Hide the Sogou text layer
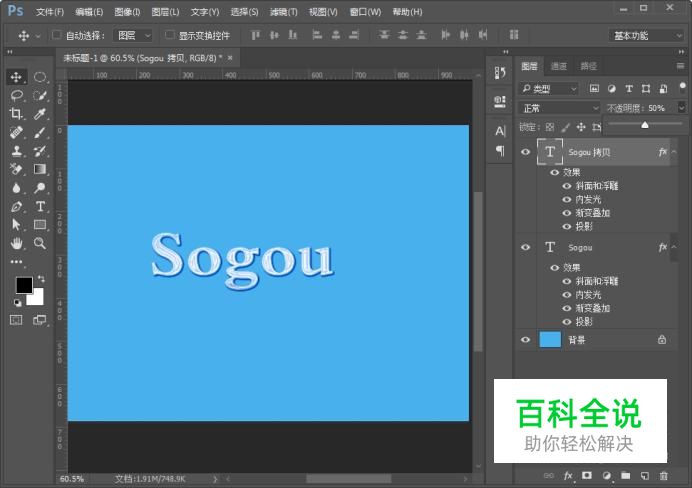Screen dimensions: 692x488 [525, 247]
